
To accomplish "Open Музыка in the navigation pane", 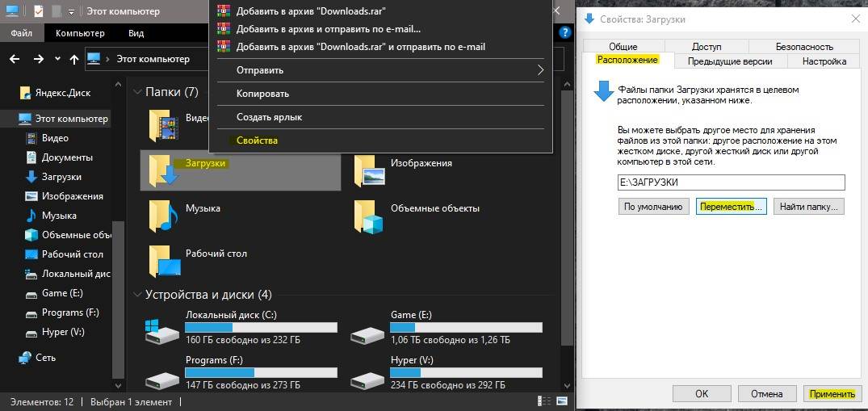I will click(x=51, y=216).
